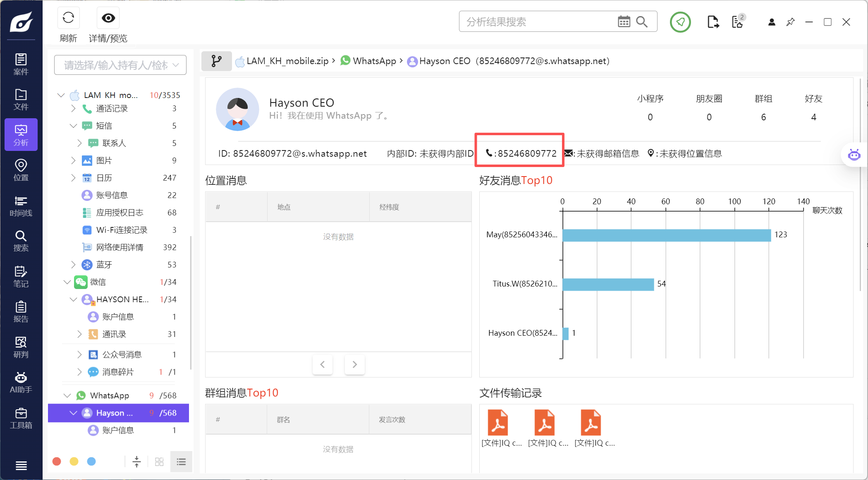Open the Timeline (时间线) sidebar panel
The height and width of the screenshot is (480, 868).
tap(21, 206)
